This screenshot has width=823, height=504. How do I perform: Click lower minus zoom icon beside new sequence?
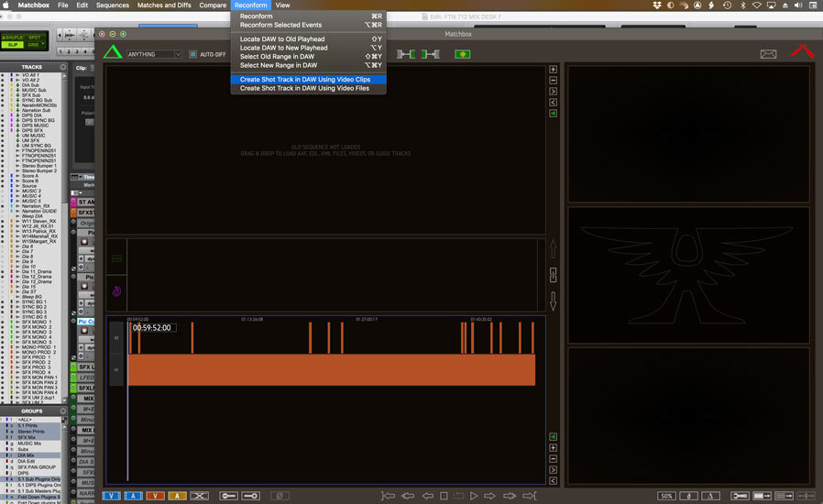point(554,459)
